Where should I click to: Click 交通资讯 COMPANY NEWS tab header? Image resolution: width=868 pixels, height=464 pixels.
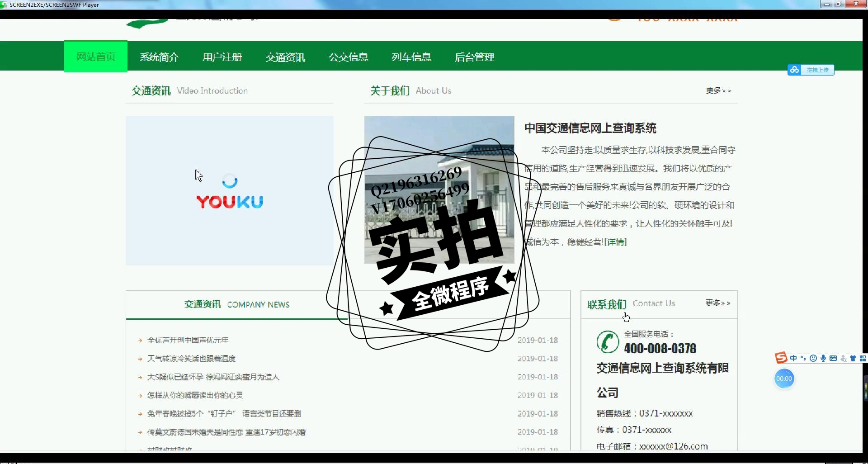pos(236,304)
